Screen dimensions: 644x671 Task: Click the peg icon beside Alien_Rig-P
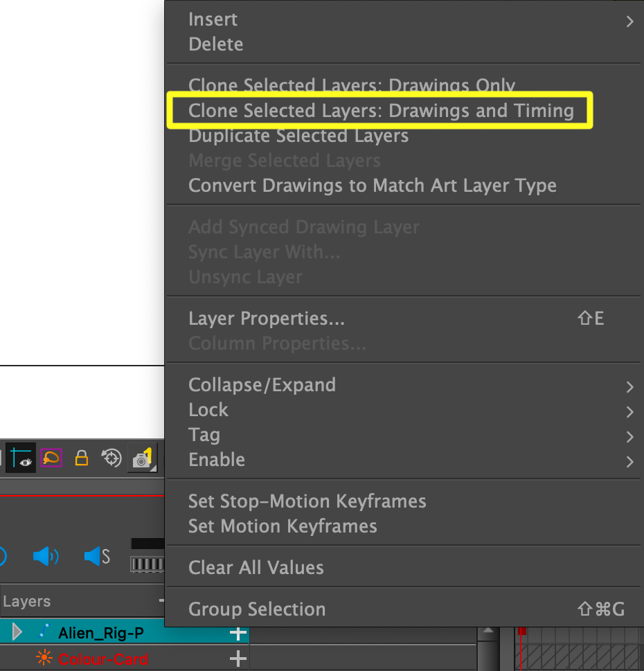[43, 632]
